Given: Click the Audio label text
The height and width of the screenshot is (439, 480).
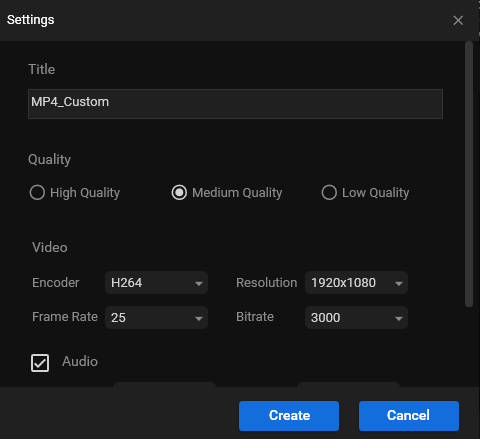Looking at the screenshot, I should (x=80, y=362).
